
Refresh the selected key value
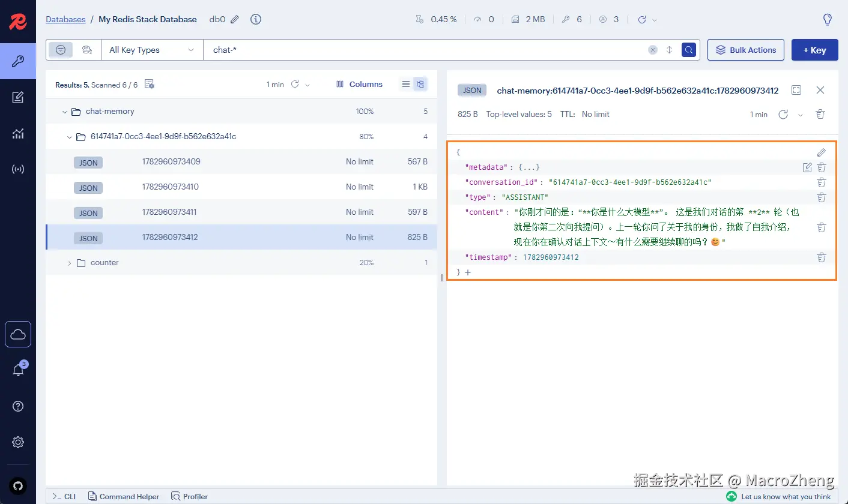tap(783, 114)
